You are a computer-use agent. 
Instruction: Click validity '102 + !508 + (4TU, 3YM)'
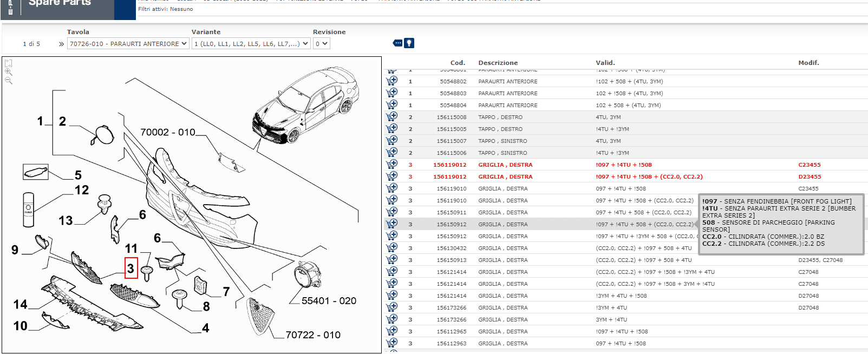click(629, 93)
